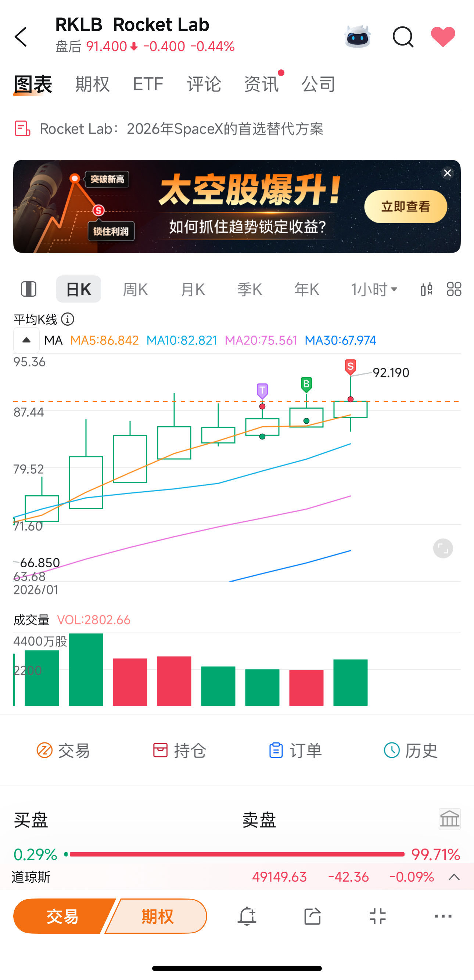Viewport: 474px width, 980px height.
Task: Toggle the split-panel chart view icon
Action: pyautogui.click(x=29, y=289)
